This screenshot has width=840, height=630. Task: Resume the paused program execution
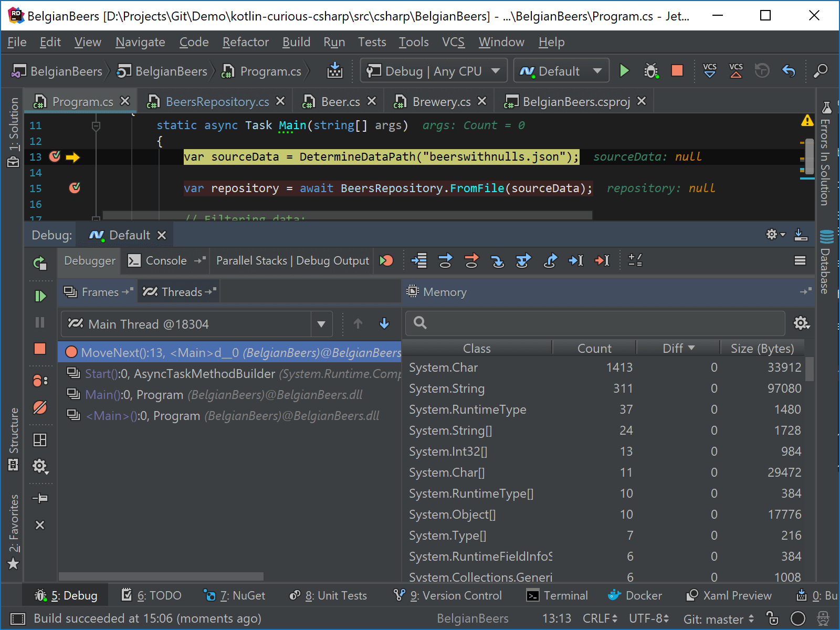[x=40, y=296]
